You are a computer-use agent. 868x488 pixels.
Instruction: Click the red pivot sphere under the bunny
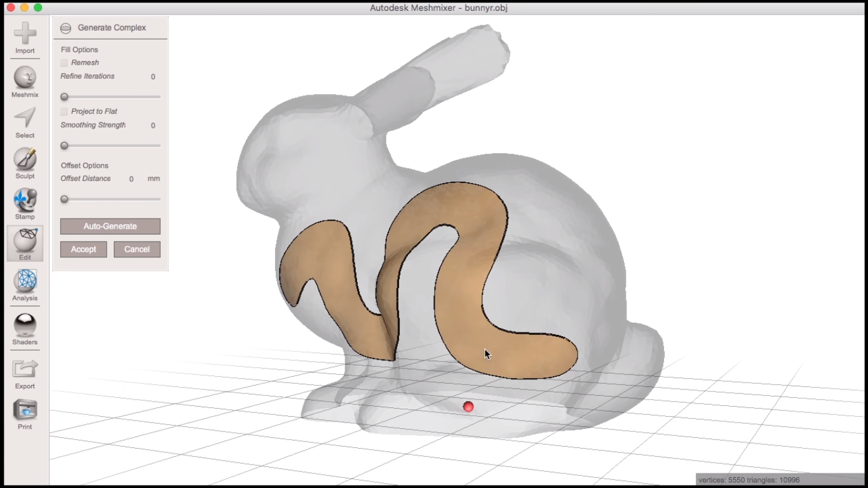point(468,407)
